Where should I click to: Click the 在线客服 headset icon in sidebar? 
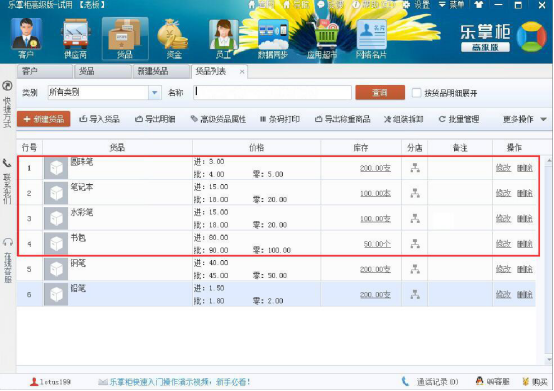click(x=7, y=242)
